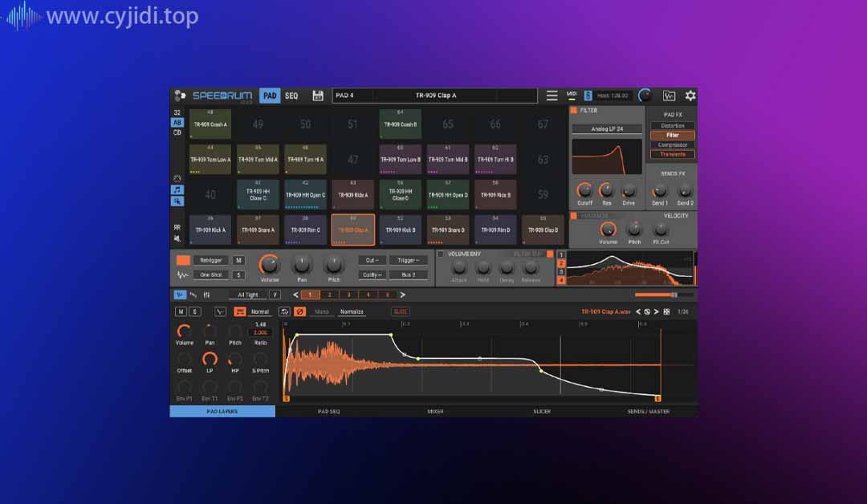Select the music note mode icon
867x504 pixels.
coord(177,189)
